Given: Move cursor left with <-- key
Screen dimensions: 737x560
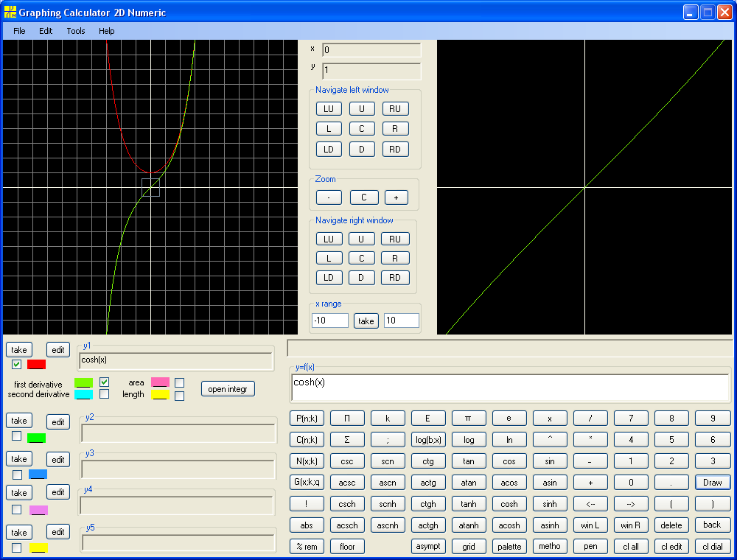Looking at the screenshot, I should click(x=590, y=503).
